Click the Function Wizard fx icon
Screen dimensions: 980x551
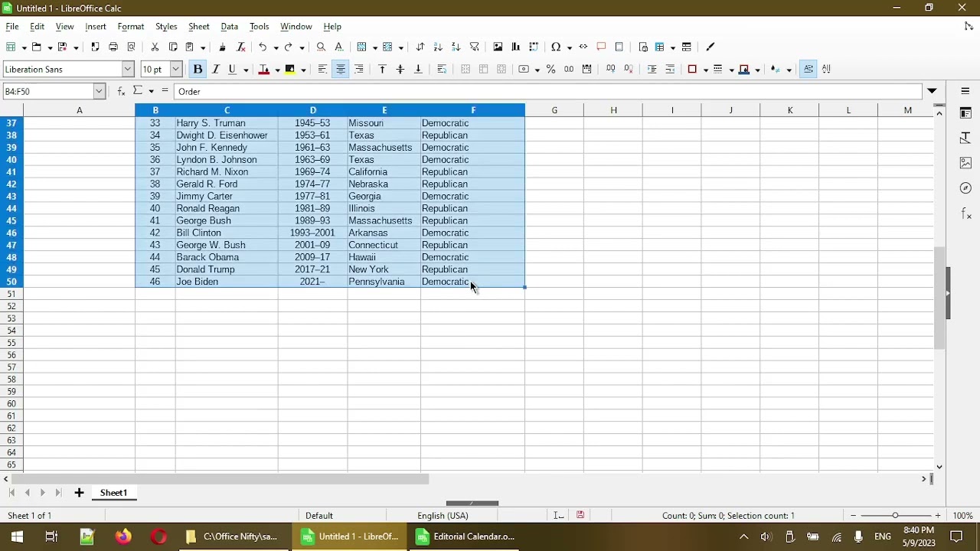point(121,91)
